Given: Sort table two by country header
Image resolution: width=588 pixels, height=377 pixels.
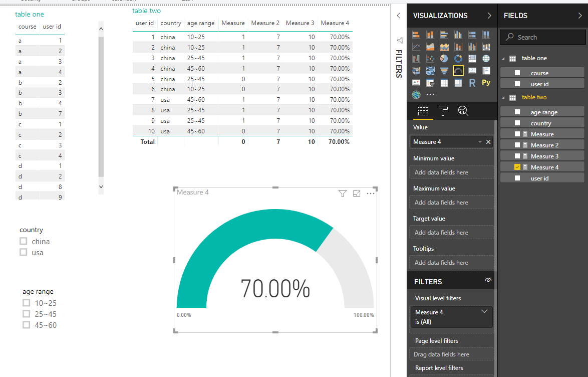Looking at the screenshot, I should (x=171, y=23).
